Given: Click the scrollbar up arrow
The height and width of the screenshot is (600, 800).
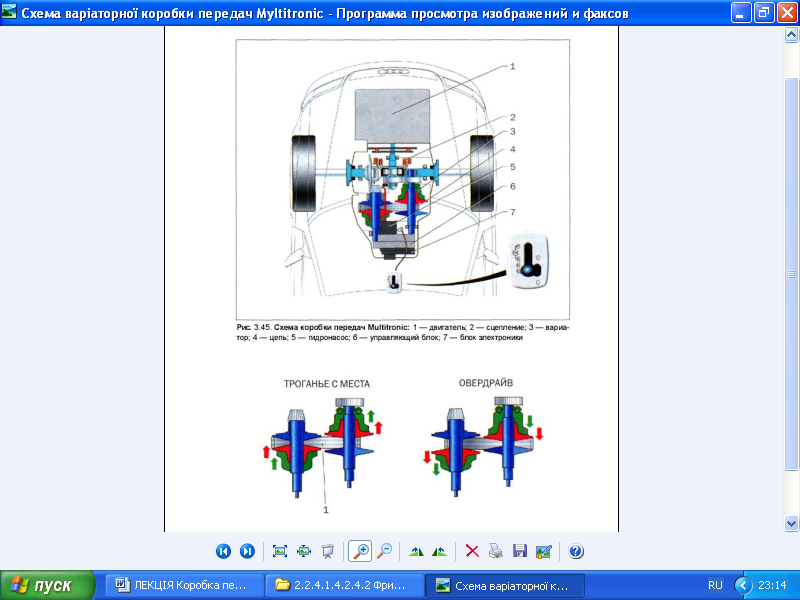Looking at the screenshot, I should pos(791,35).
